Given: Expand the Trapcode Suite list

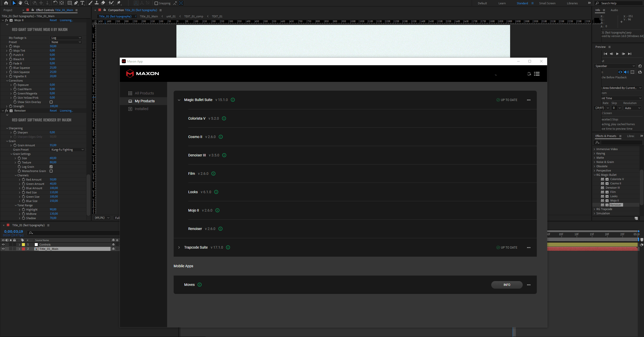Looking at the screenshot, I should (179, 248).
